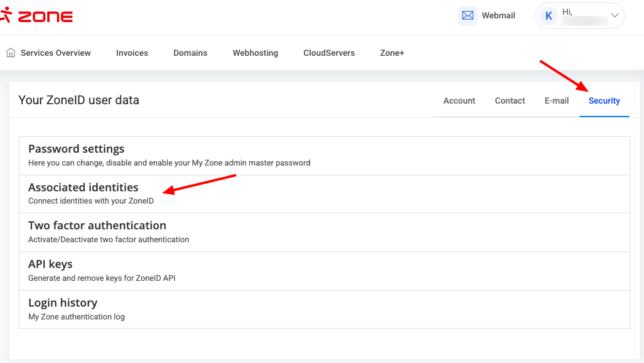Open Associated identities section
The height and width of the screenshot is (363, 644).
pos(83,188)
